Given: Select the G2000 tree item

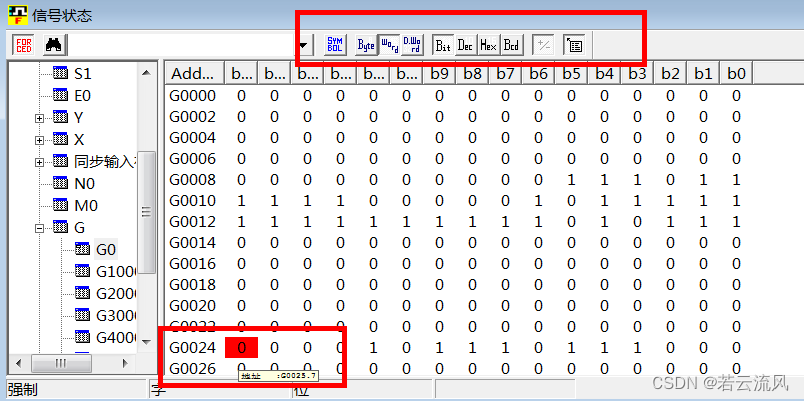Looking at the screenshot, I should coord(116,293).
